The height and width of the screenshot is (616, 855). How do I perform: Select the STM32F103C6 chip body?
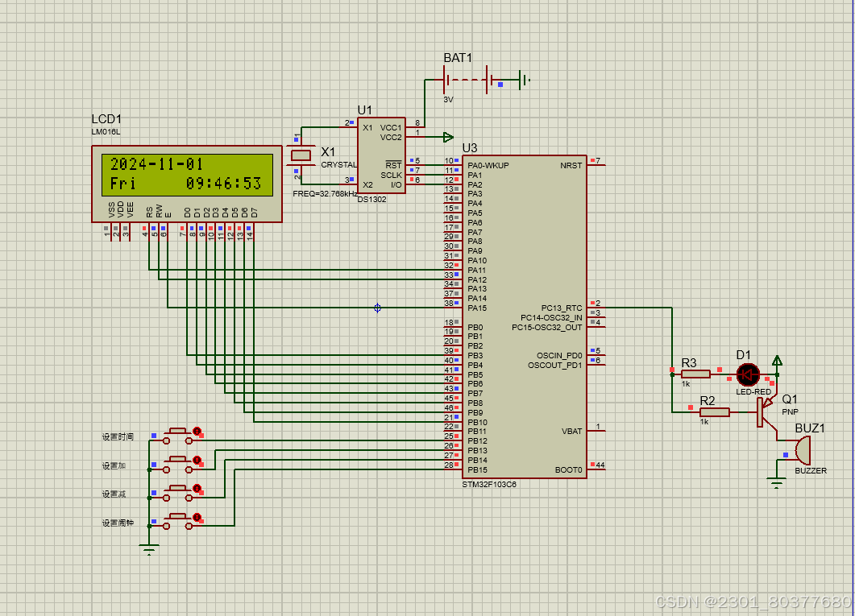point(525,317)
